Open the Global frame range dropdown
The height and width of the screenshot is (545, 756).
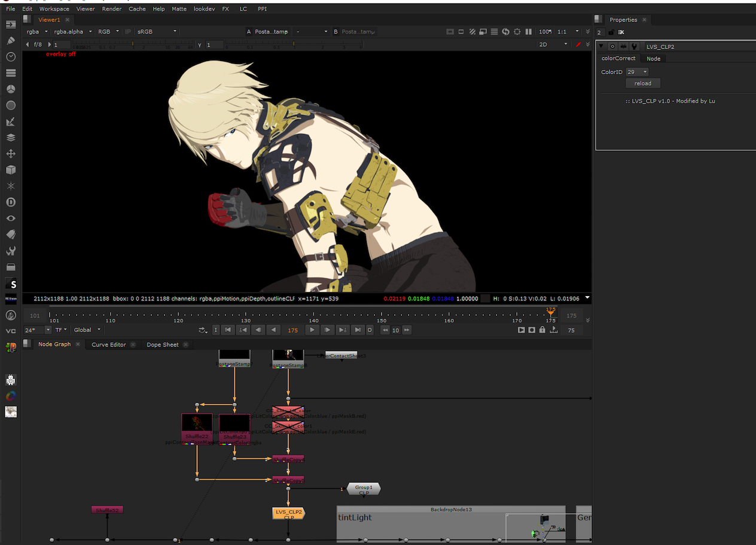(x=87, y=330)
